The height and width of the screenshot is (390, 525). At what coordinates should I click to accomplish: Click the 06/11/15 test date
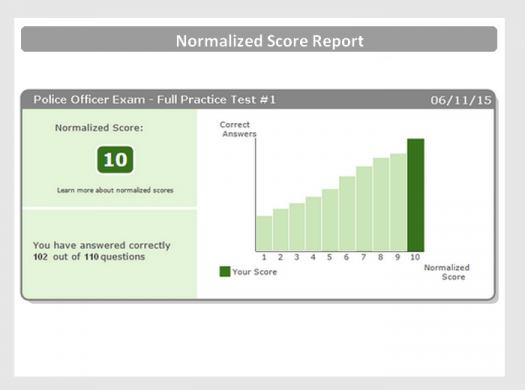point(461,100)
